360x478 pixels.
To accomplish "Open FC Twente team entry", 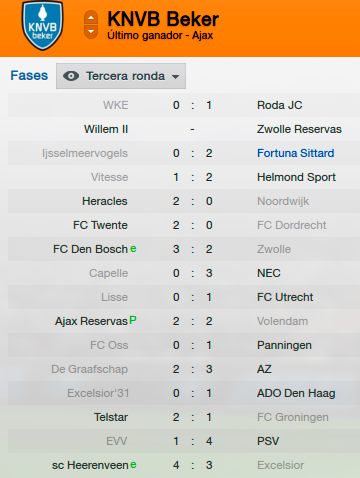I will [x=100, y=225].
